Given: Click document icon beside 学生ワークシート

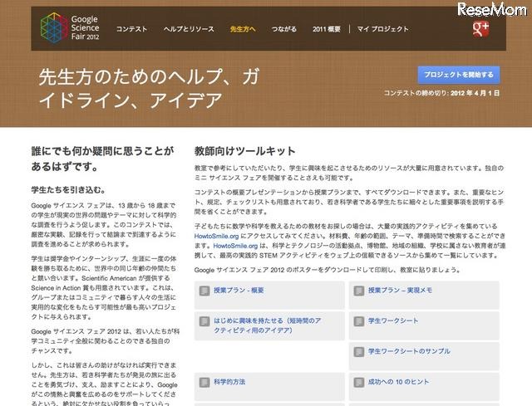Looking at the screenshot, I should point(358,321).
